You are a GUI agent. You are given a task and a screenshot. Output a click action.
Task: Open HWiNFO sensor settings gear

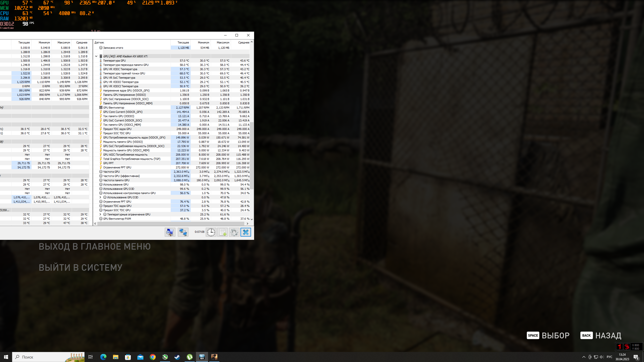coord(234,232)
